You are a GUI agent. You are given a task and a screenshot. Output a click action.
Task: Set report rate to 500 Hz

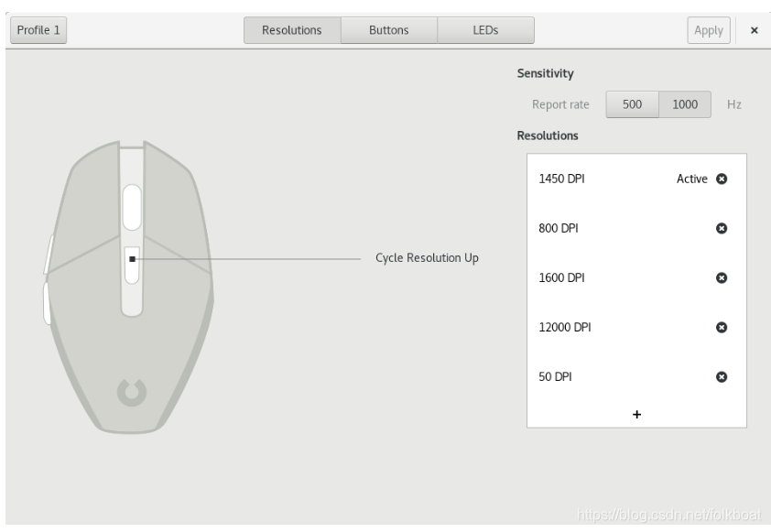point(633,104)
